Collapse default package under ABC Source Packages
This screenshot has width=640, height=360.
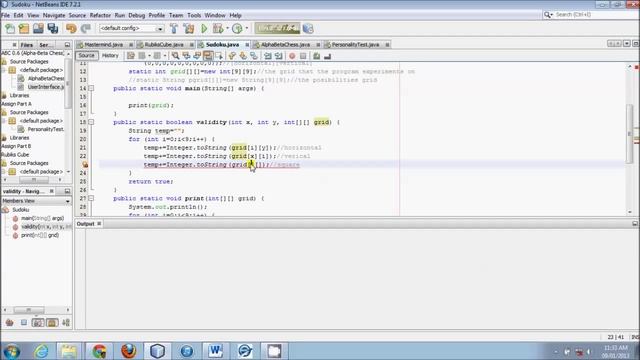[x=4, y=70]
